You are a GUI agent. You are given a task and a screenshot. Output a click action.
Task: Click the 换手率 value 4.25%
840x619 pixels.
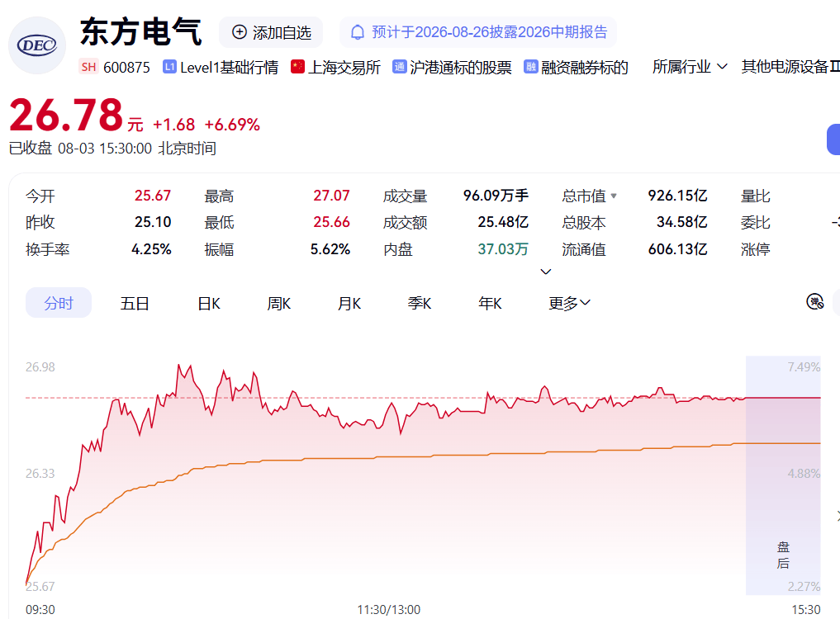point(152,249)
